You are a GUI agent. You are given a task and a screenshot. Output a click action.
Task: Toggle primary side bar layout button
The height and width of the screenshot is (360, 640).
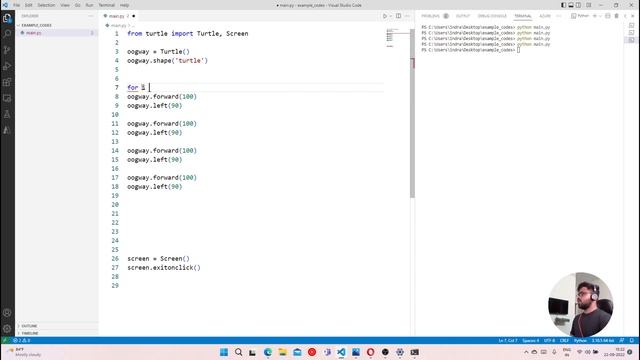pyautogui.click(x=563, y=5)
